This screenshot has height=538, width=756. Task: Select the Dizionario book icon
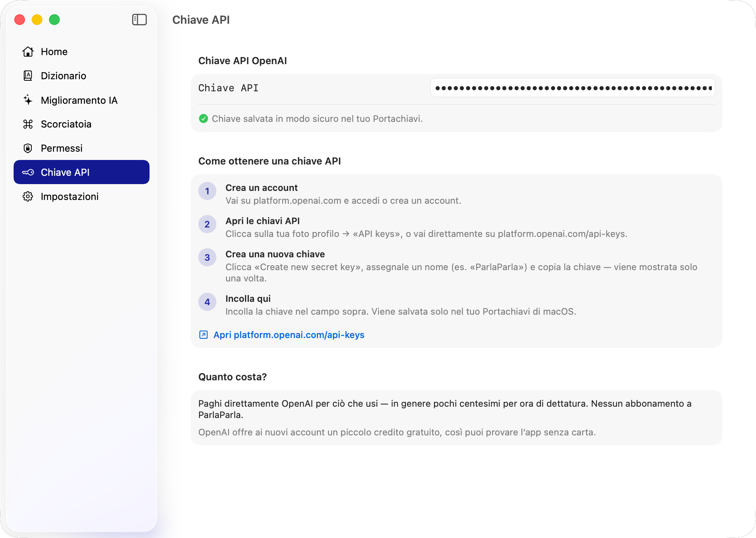point(28,75)
